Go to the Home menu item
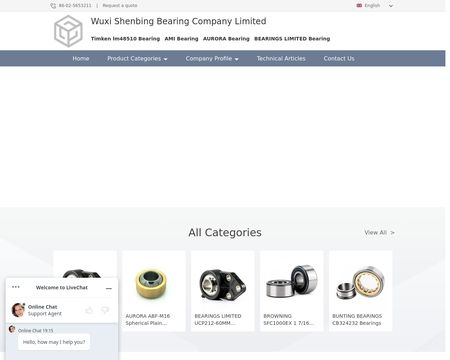Screen dimensions: 450x360 81,59
